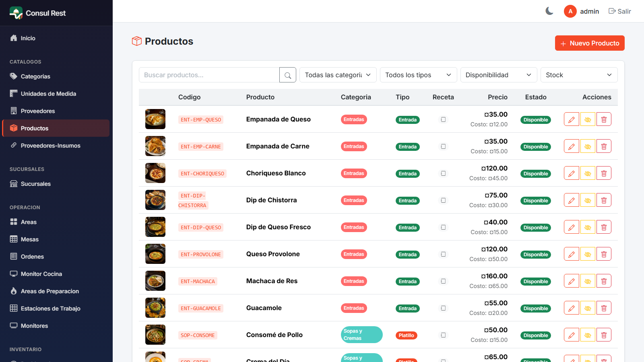
Task: Edit Guacamole with pencil icon
Action: click(572, 308)
